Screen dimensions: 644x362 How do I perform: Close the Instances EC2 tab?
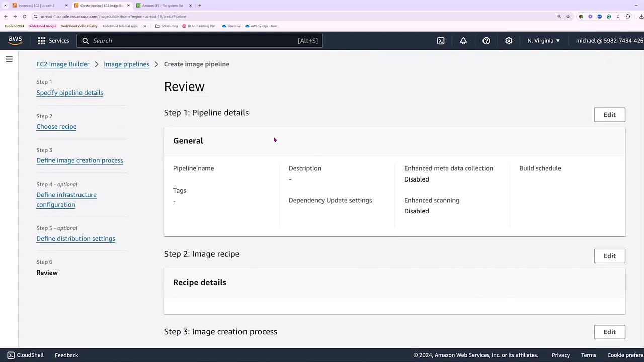[66, 6]
